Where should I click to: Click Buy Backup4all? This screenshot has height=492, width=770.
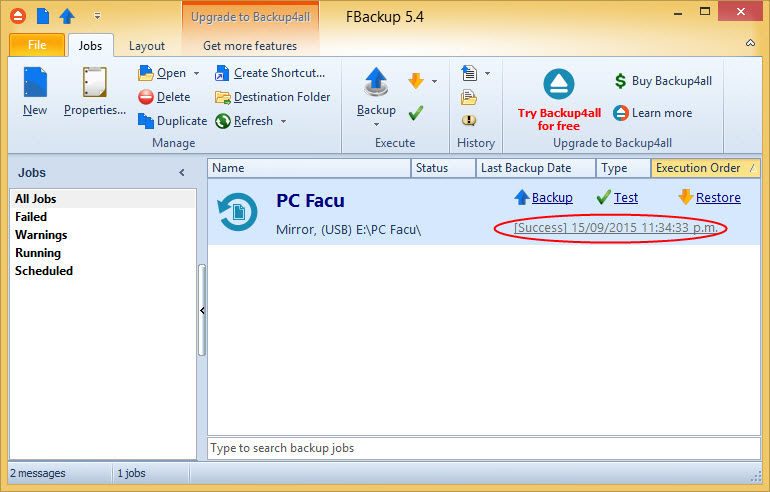[x=662, y=81]
